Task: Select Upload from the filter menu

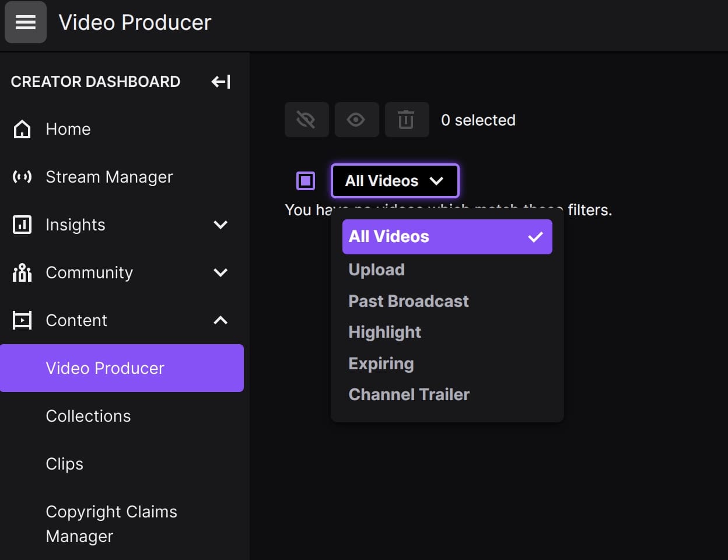Action: 376,269
